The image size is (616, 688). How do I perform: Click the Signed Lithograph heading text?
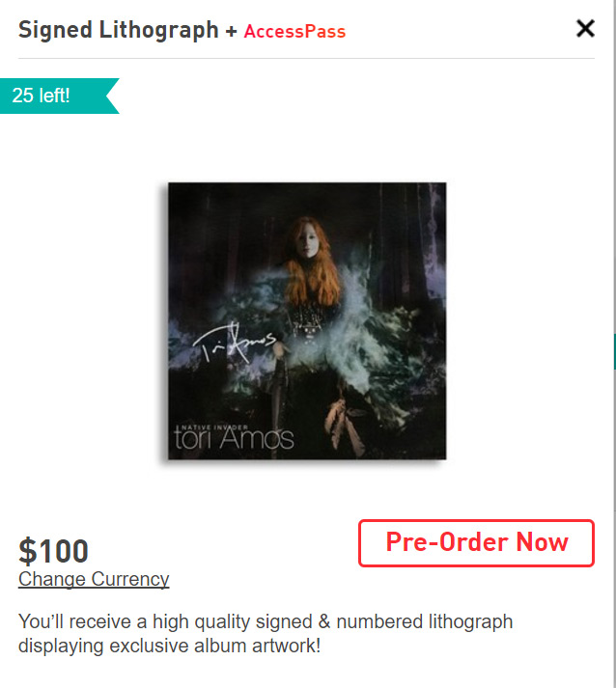pos(118,30)
